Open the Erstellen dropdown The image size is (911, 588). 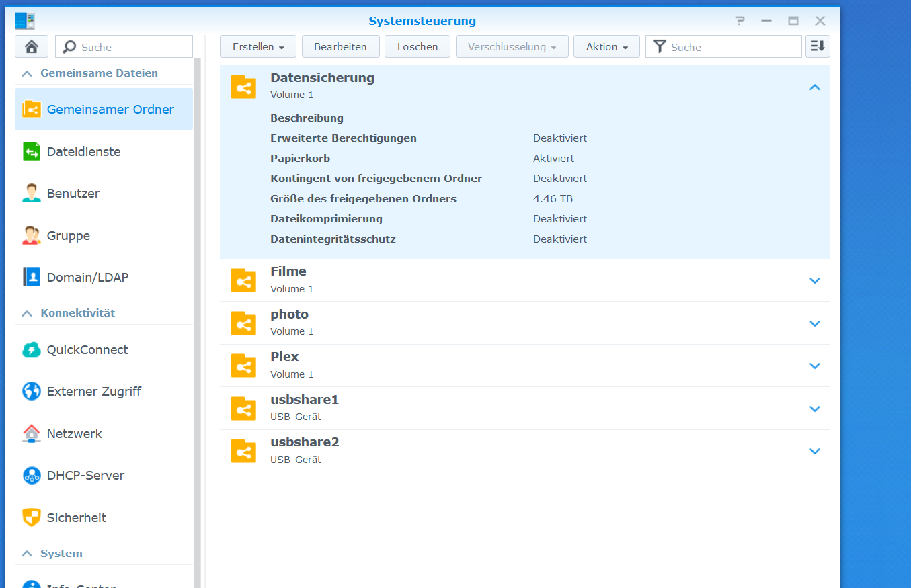pyautogui.click(x=258, y=46)
